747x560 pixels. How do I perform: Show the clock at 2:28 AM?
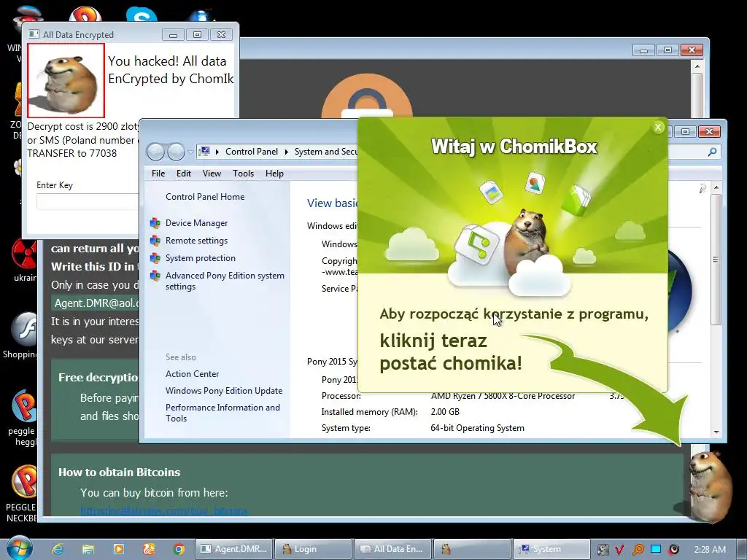click(710, 549)
